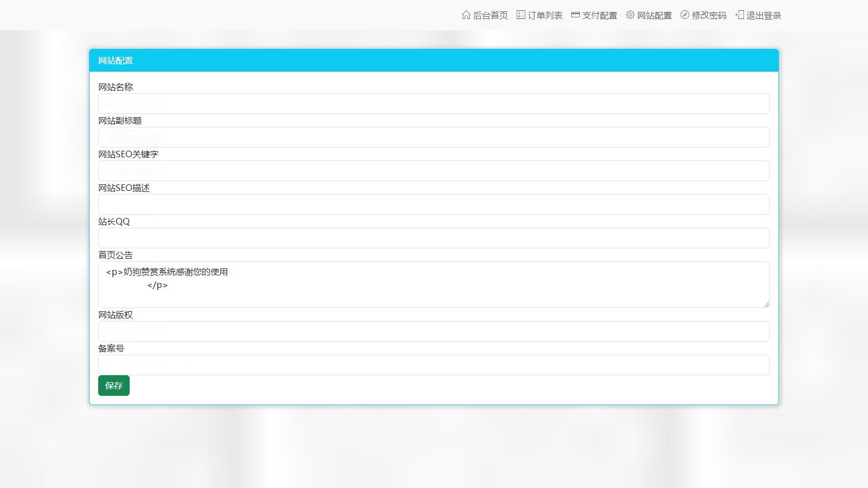The image size is (868, 488).
Task: Select 修改密码 in the top navigation
Action: (x=709, y=16)
